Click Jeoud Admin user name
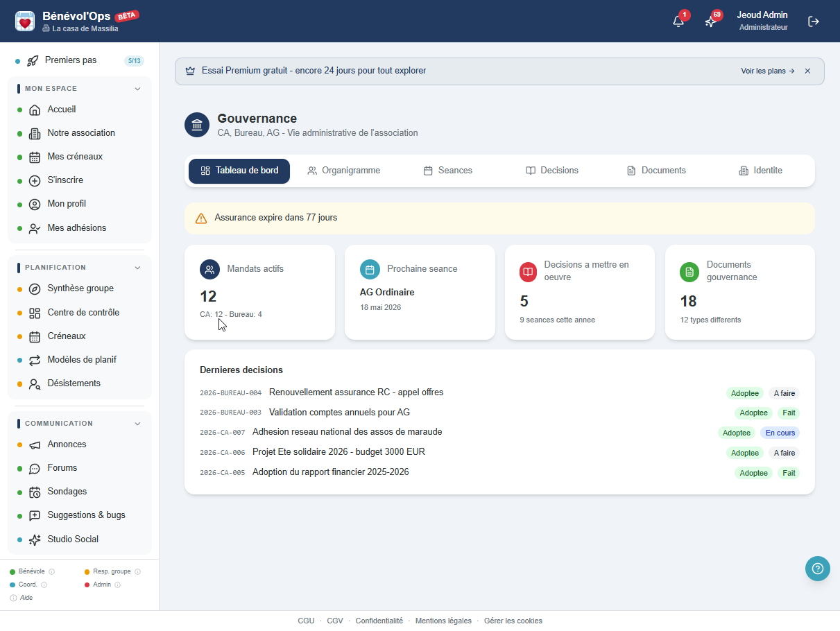Image resolution: width=840 pixels, height=631 pixels. 762,15
